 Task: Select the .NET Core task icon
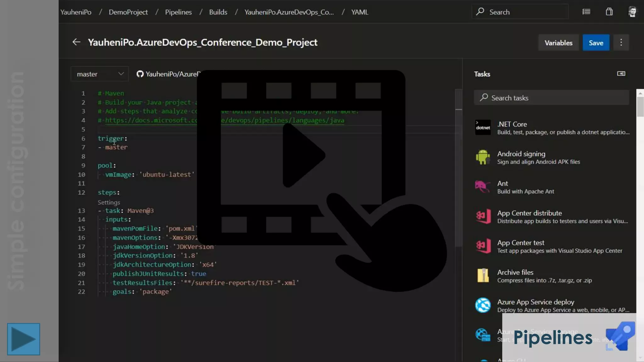(x=483, y=127)
